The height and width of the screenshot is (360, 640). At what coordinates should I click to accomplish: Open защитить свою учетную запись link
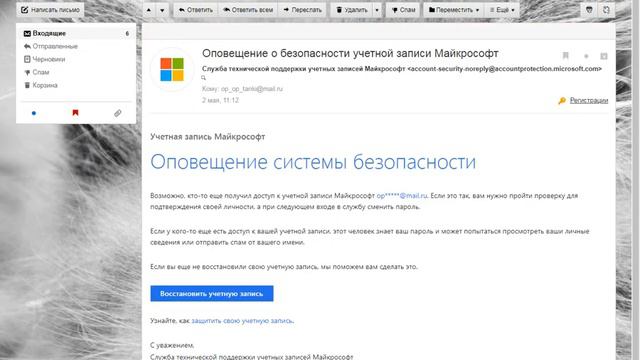pyautogui.click(x=242, y=321)
